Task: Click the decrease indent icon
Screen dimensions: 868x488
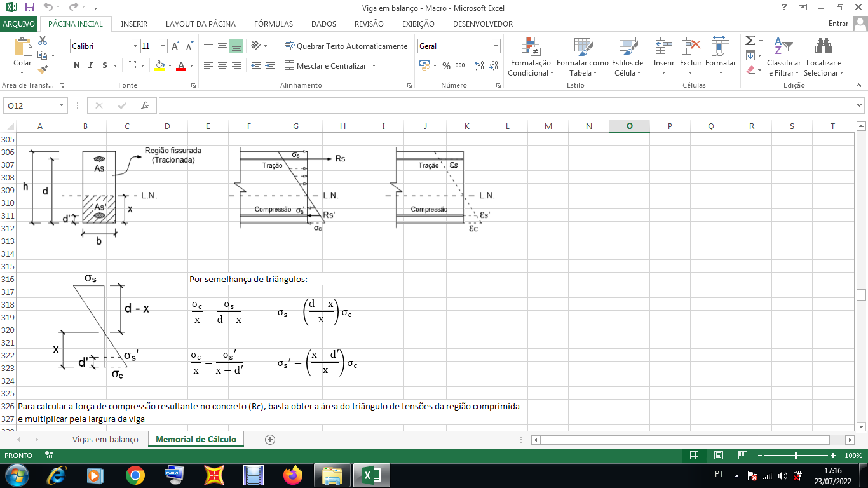Action: pyautogui.click(x=256, y=65)
